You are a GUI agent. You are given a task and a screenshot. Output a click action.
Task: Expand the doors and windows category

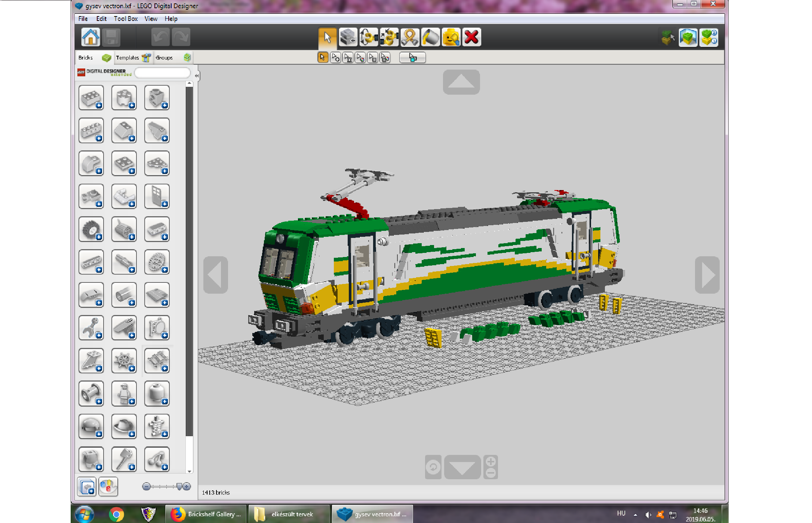[157, 196]
